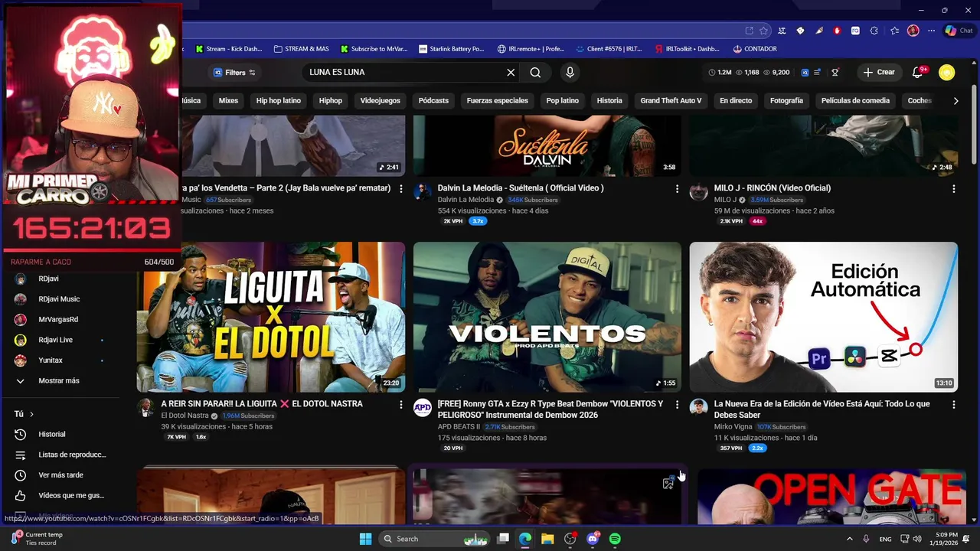This screenshot has height=551, width=980.
Task: Open the VIOLENTOS video thumbnail
Action: pos(547,317)
